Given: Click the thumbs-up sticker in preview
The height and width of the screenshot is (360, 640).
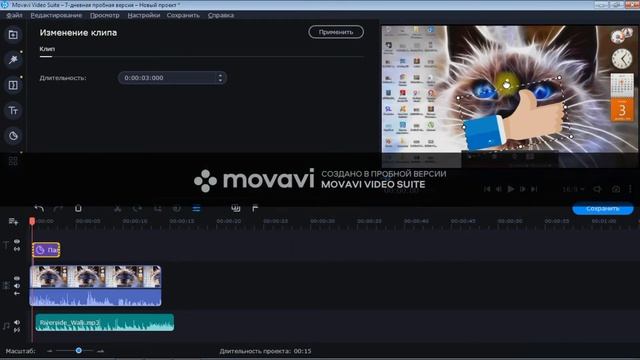Looking at the screenshot, I should [x=514, y=119].
